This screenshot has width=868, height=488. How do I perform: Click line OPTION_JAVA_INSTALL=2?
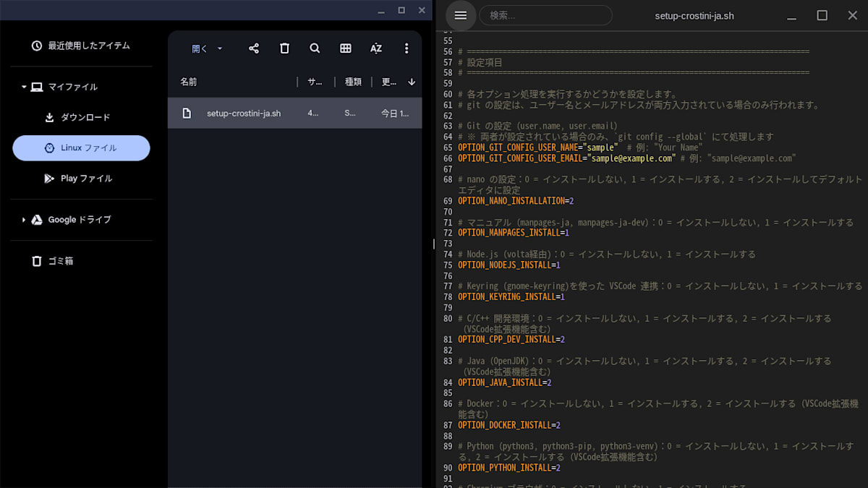click(505, 382)
